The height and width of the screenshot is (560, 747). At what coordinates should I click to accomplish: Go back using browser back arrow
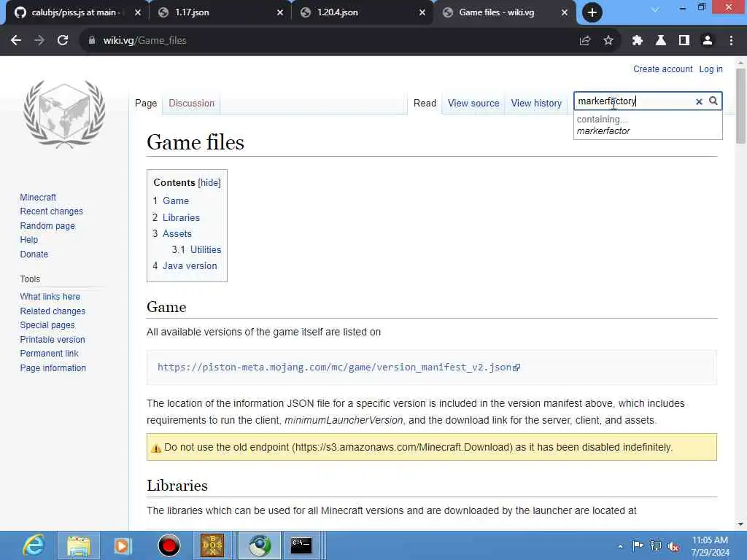16,41
